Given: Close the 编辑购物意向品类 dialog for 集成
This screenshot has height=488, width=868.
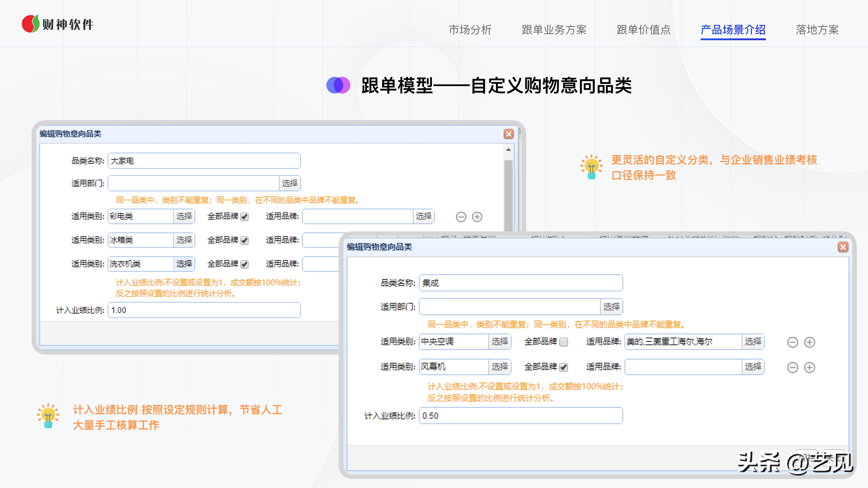Looking at the screenshot, I should [x=843, y=248].
